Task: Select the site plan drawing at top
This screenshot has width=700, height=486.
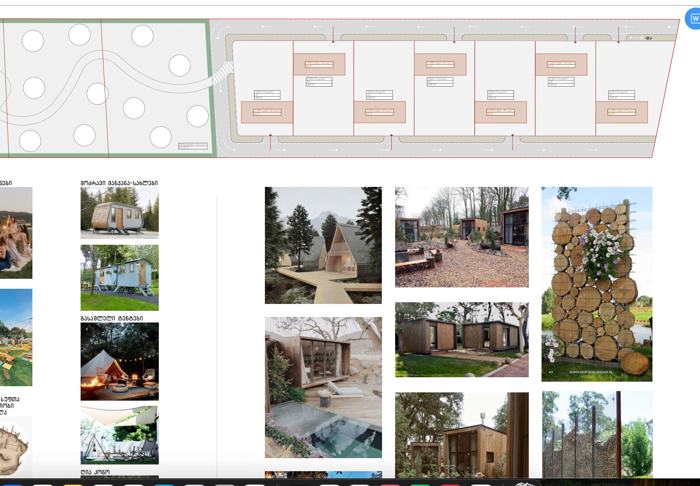Action: (x=339, y=88)
